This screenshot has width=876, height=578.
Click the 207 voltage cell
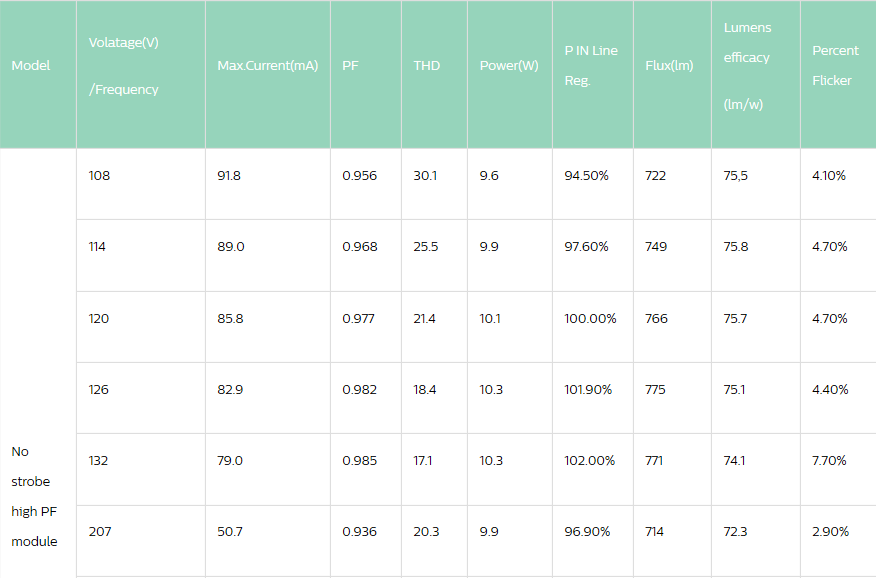coord(100,532)
